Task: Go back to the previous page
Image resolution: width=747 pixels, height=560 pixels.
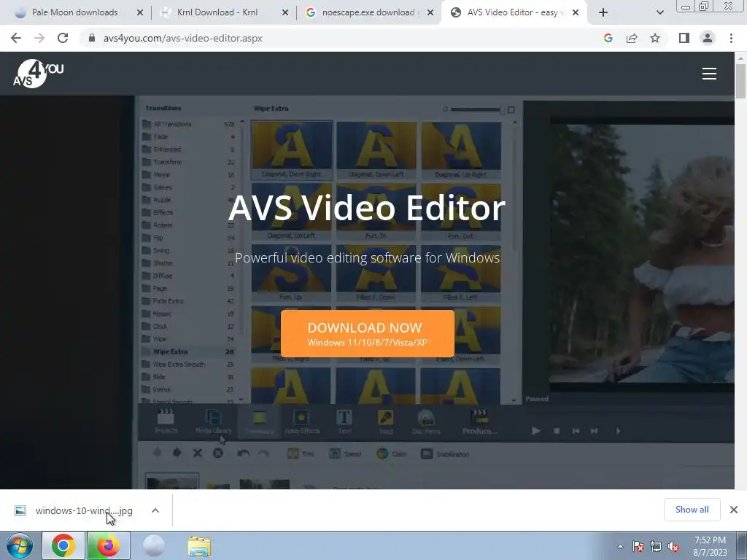Action: click(x=16, y=38)
